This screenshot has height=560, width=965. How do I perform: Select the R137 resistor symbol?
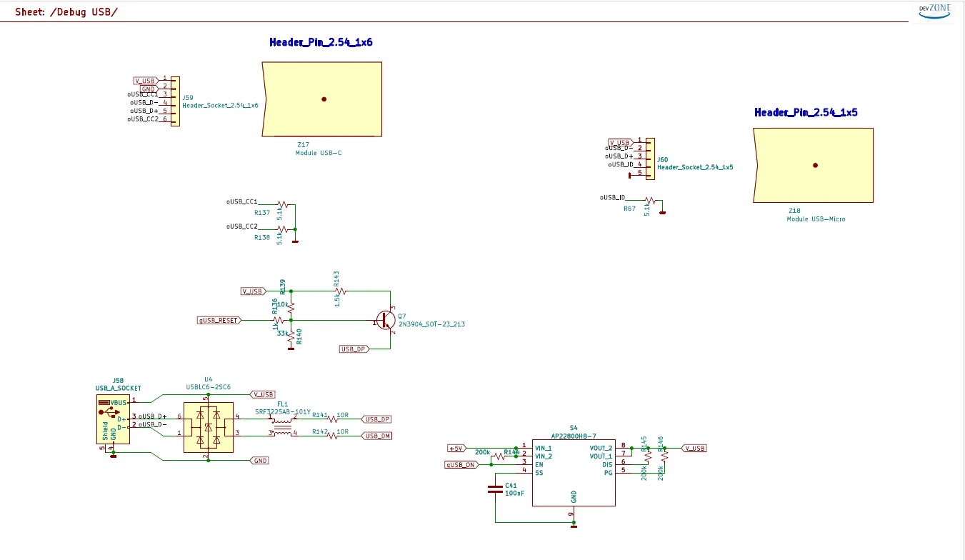[x=281, y=204]
